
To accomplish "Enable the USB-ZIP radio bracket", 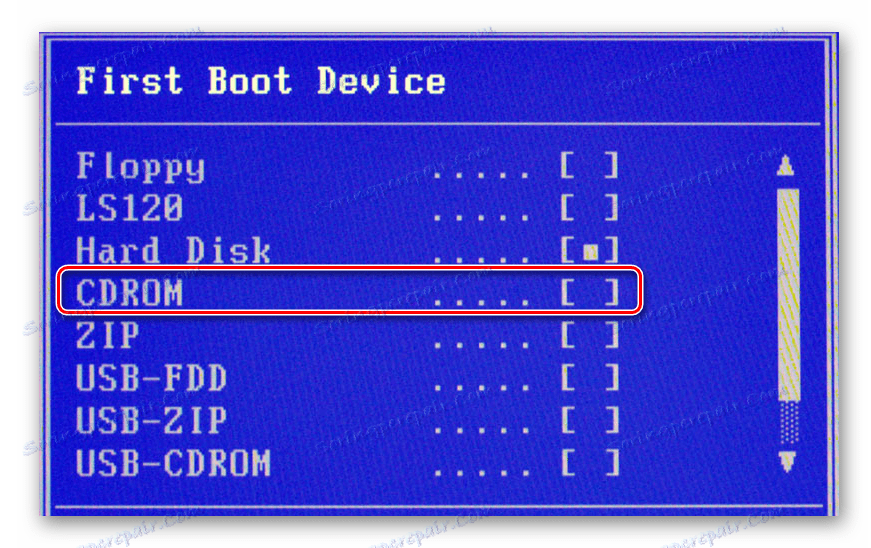I will tap(589, 419).
